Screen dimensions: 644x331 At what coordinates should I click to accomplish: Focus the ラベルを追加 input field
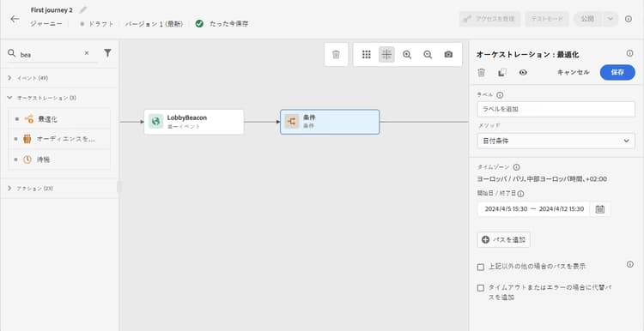coord(556,109)
